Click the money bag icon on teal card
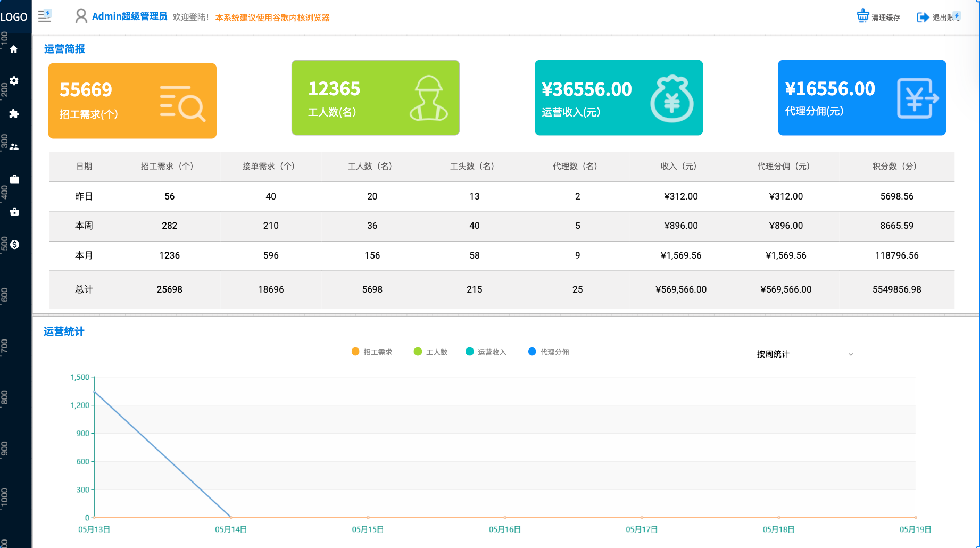Image resolution: width=980 pixels, height=548 pixels. pyautogui.click(x=672, y=99)
